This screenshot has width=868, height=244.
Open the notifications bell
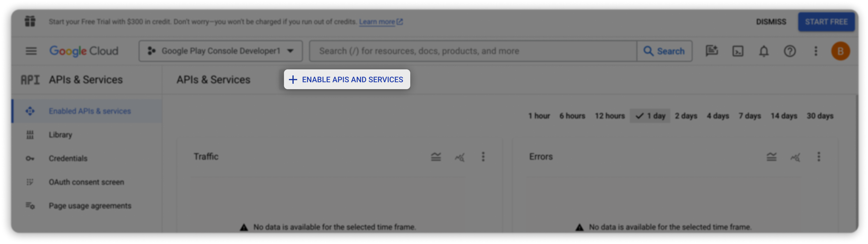tap(764, 51)
